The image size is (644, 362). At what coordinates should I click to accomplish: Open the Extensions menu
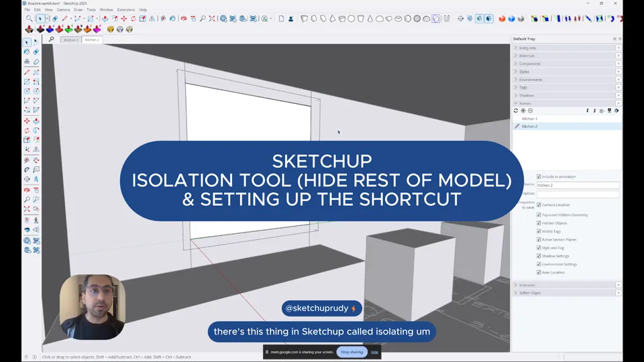(x=125, y=10)
